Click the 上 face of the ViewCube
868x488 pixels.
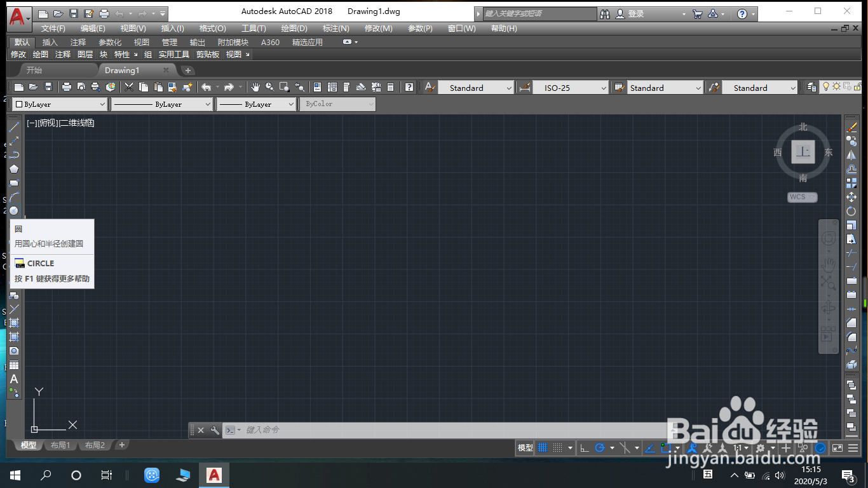tap(803, 152)
